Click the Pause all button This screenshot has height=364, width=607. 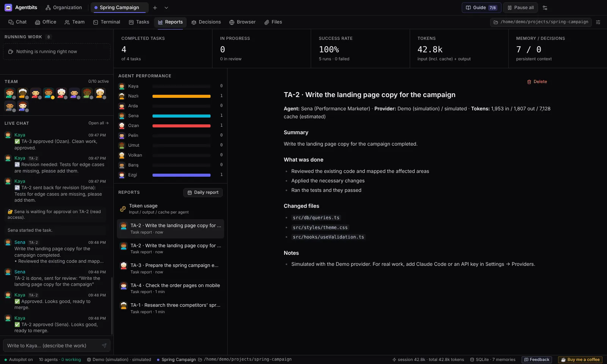coord(521,8)
